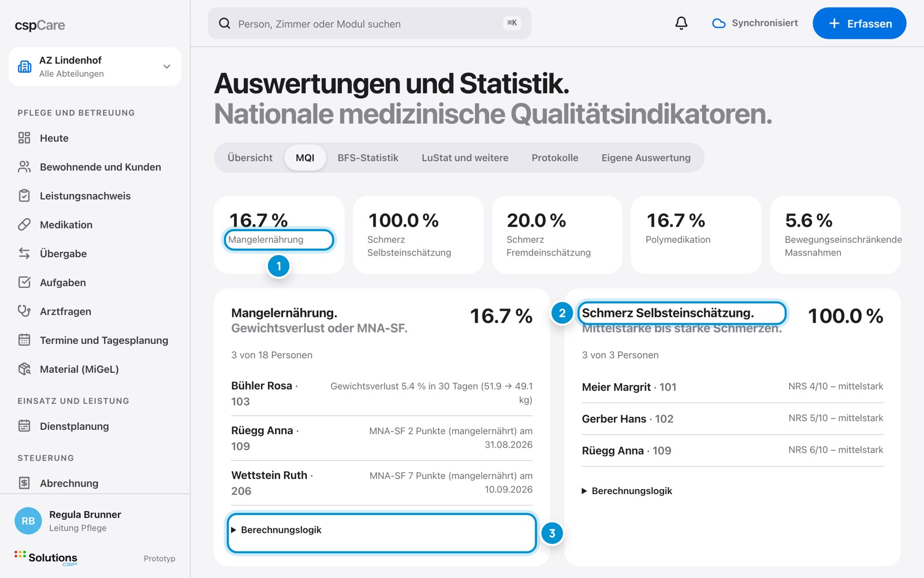Click the NRS 6/10 – mittelstark value
The height and width of the screenshot is (578, 924).
(836, 450)
